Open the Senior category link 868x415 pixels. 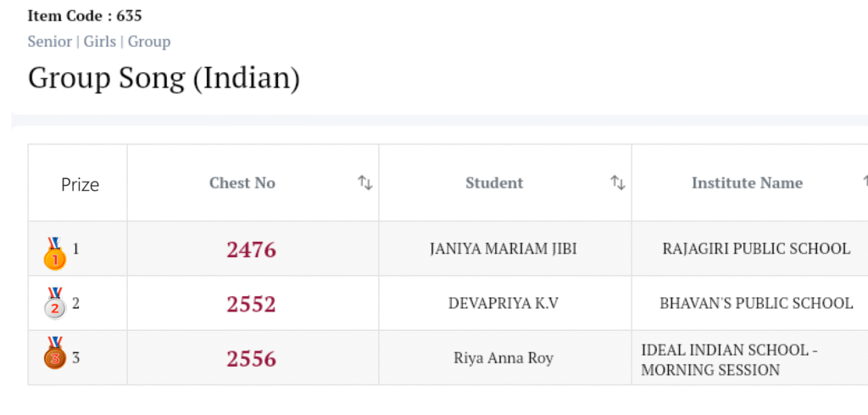[49, 42]
